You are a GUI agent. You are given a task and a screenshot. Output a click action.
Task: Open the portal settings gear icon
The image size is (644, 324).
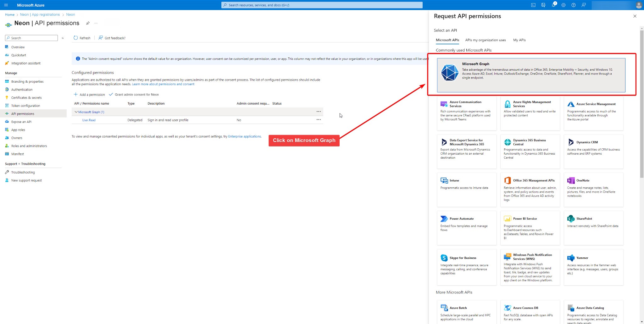563,5
